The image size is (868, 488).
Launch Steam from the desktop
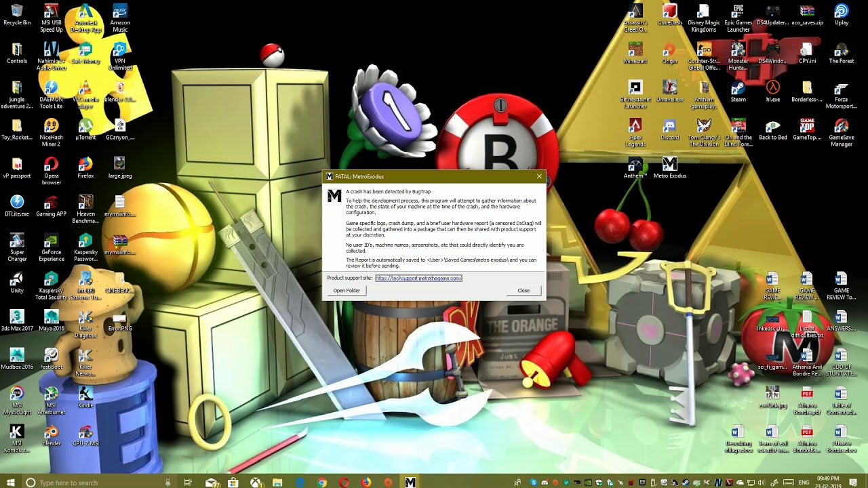click(738, 91)
